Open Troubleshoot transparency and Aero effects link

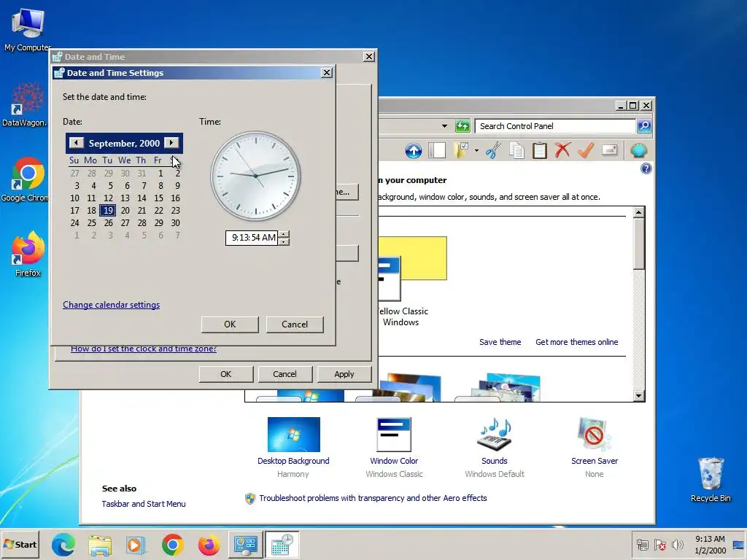coord(373,498)
